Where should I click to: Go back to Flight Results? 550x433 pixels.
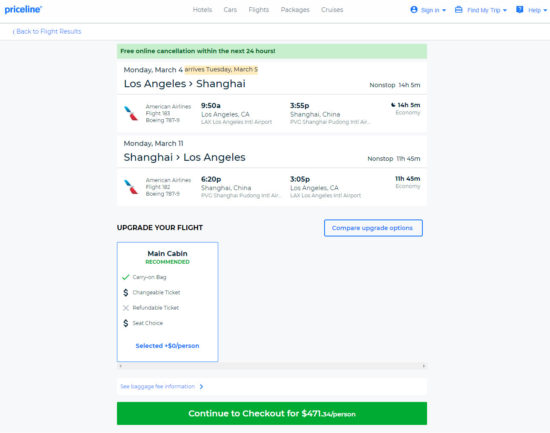click(47, 32)
